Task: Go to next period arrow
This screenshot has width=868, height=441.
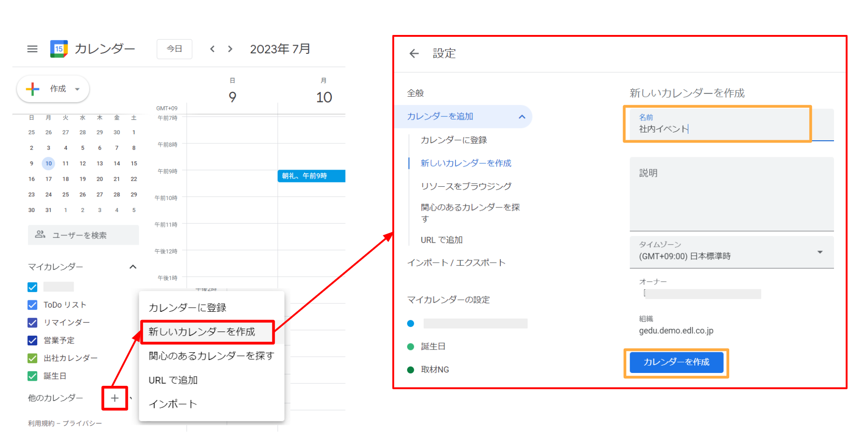Action: [x=230, y=49]
